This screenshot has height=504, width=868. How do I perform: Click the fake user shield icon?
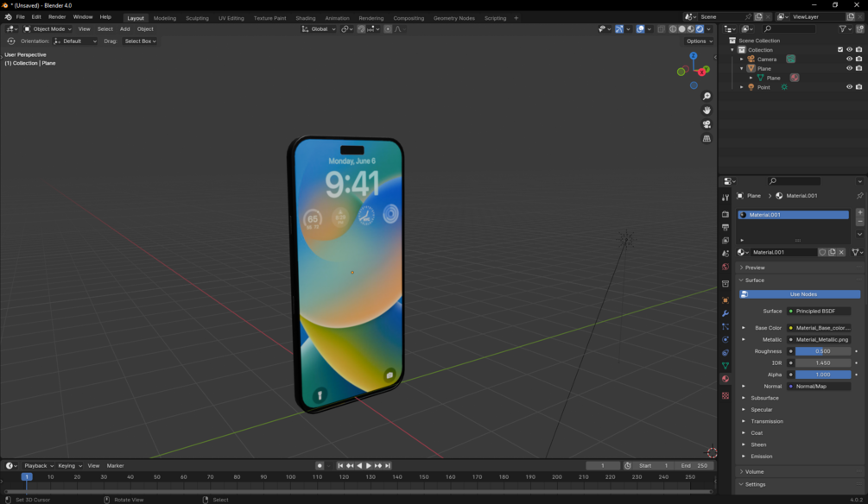pyautogui.click(x=822, y=252)
